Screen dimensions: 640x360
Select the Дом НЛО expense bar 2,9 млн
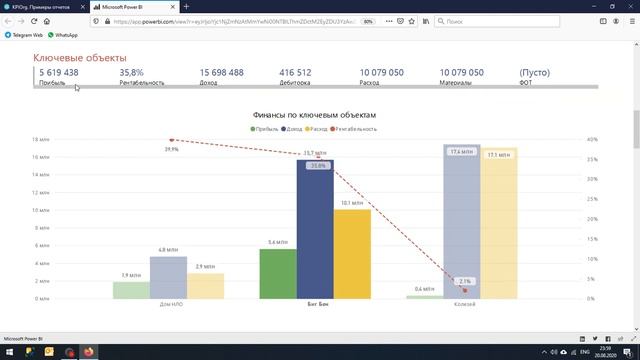[x=205, y=286]
